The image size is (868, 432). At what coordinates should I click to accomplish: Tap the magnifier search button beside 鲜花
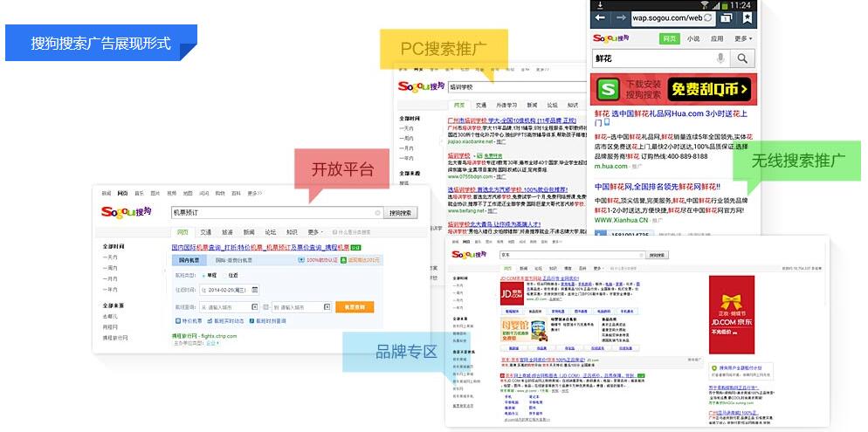tap(742, 58)
